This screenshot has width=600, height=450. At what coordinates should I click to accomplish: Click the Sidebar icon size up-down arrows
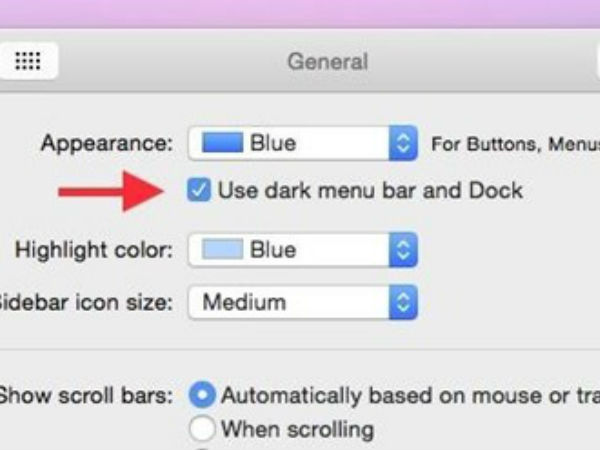tap(403, 302)
